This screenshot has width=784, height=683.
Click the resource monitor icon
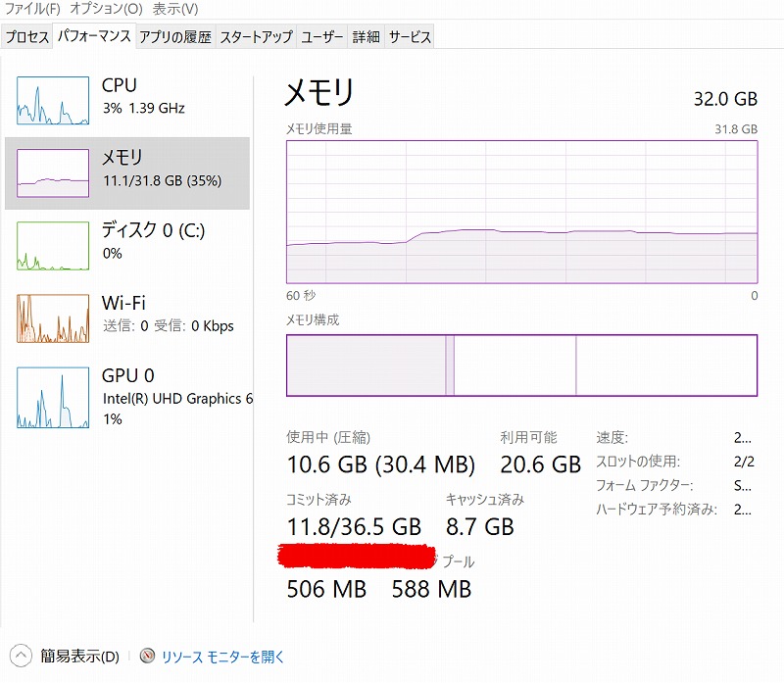point(148,657)
